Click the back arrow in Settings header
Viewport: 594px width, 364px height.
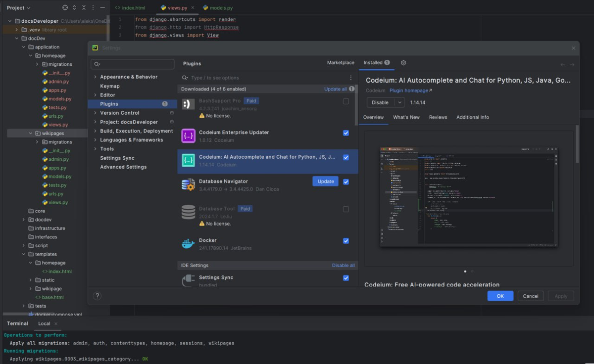[562, 65]
